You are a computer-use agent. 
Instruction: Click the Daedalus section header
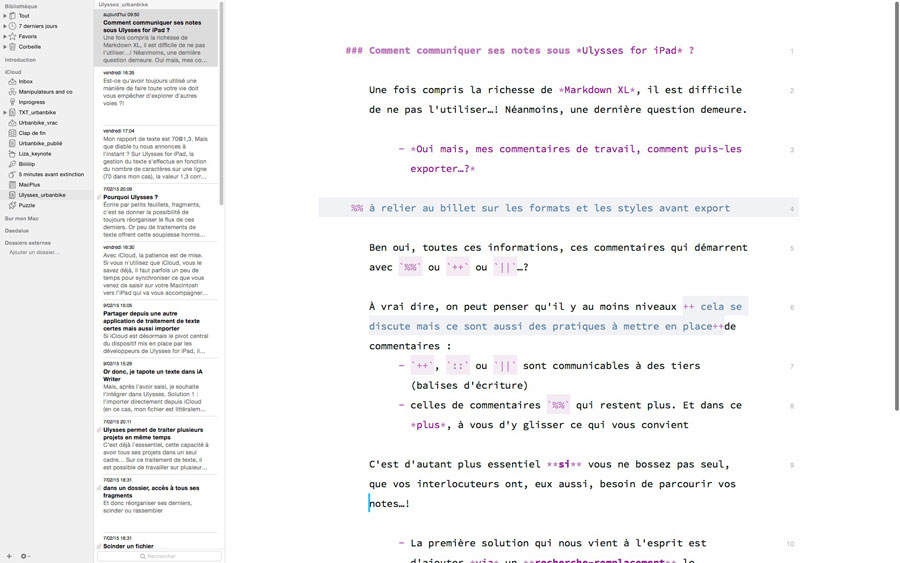(x=17, y=231)
